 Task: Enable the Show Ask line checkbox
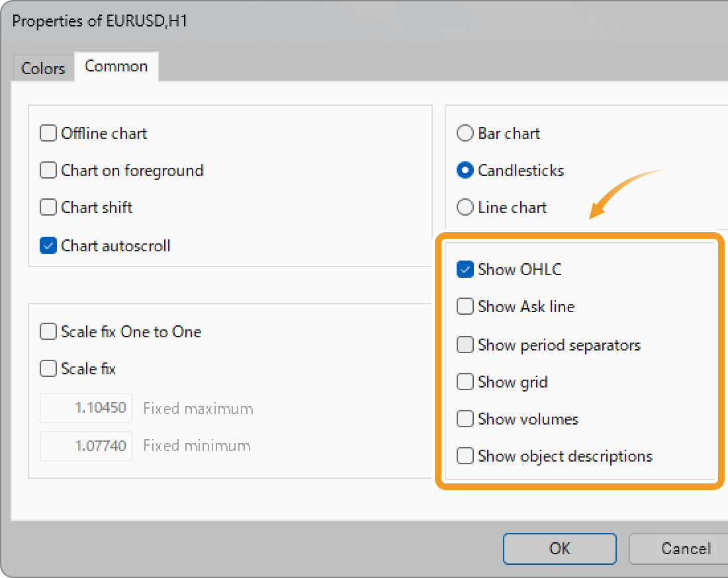pos(465,306)
